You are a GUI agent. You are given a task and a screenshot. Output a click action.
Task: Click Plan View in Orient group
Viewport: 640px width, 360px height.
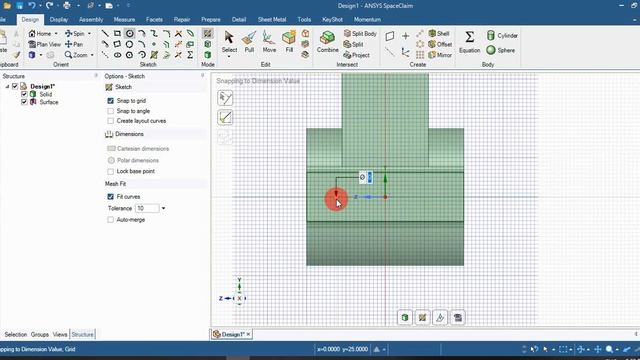pyautogui.click(x=44, y=44)
